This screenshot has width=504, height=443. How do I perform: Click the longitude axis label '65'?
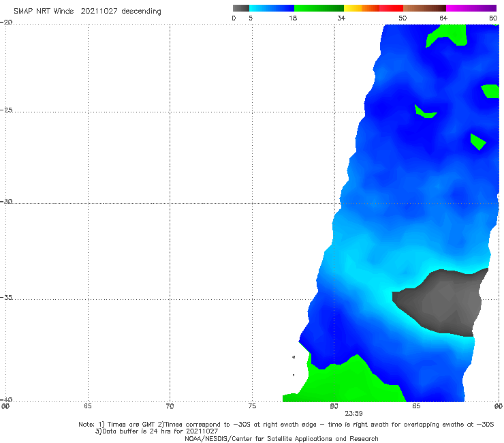(x=88, y=406)
